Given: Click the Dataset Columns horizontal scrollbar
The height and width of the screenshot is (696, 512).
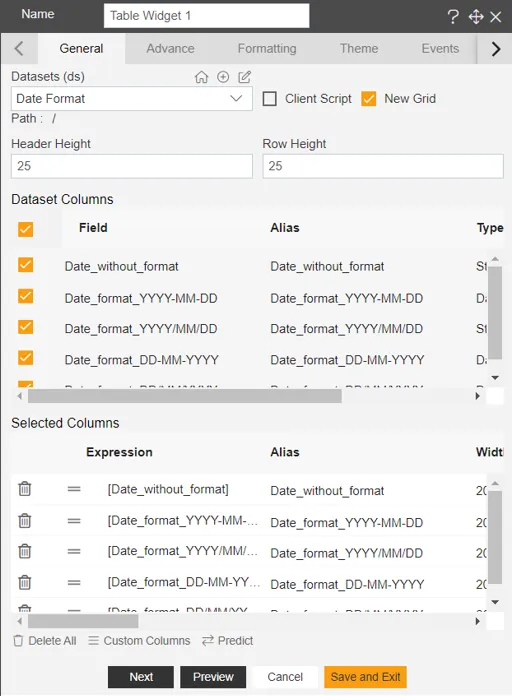Looking at the screenshot, I should (x=185, y=396).
